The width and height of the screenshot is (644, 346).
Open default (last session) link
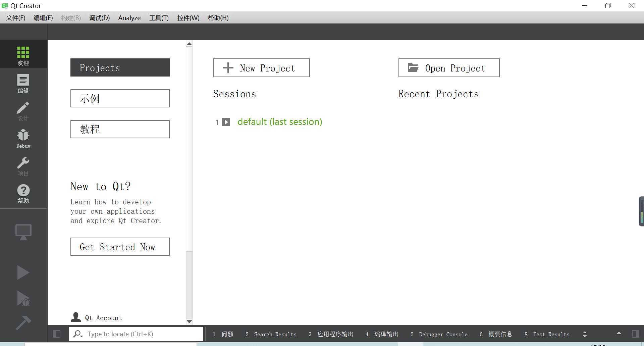click(x=280, y=121)
